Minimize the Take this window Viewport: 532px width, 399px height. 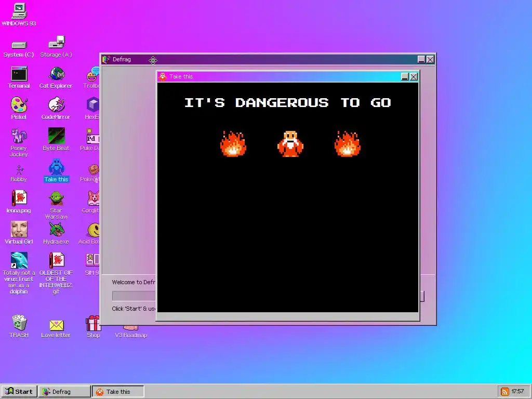(405, 77)
